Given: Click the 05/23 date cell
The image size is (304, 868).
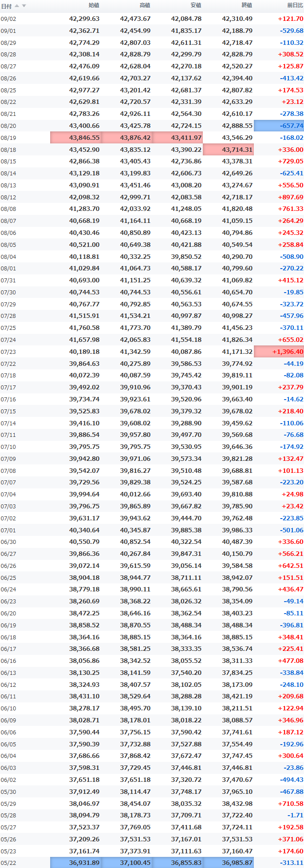Looking at the screenshot, I should (8, 852).
